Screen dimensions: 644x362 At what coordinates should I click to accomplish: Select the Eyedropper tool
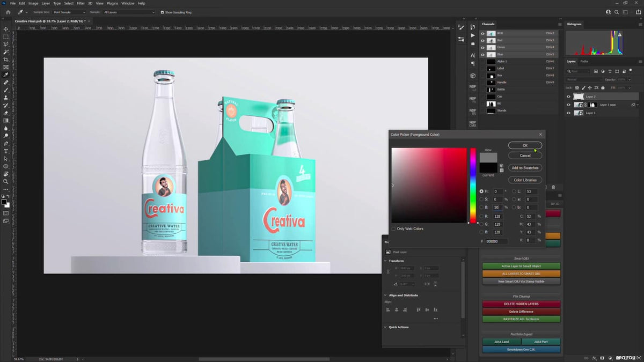click(6, 76)
